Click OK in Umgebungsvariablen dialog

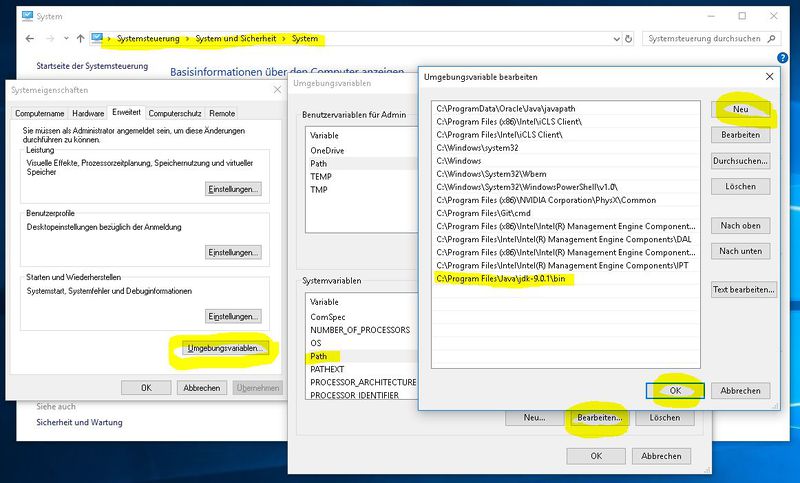[x=596, y=456]
